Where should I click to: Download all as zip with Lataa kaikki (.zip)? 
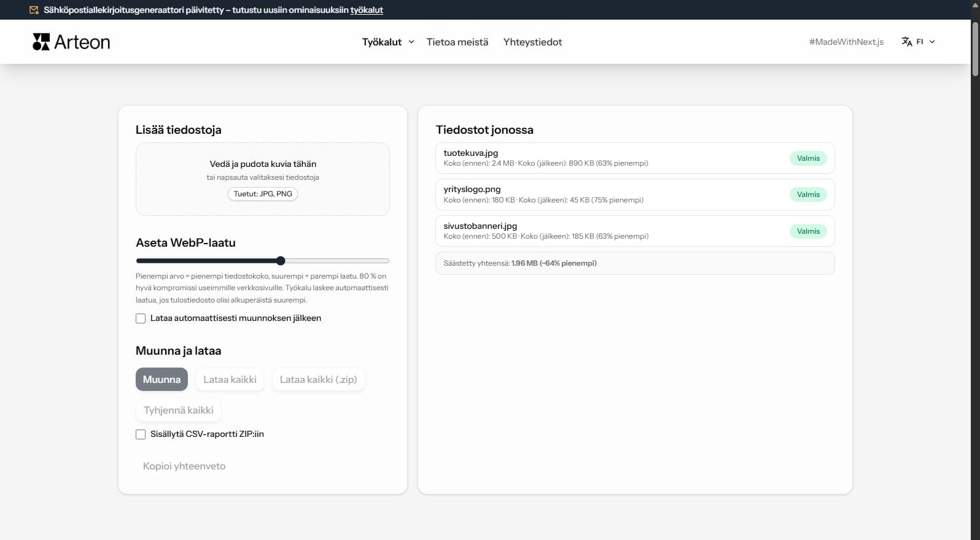tap(318, 379)
